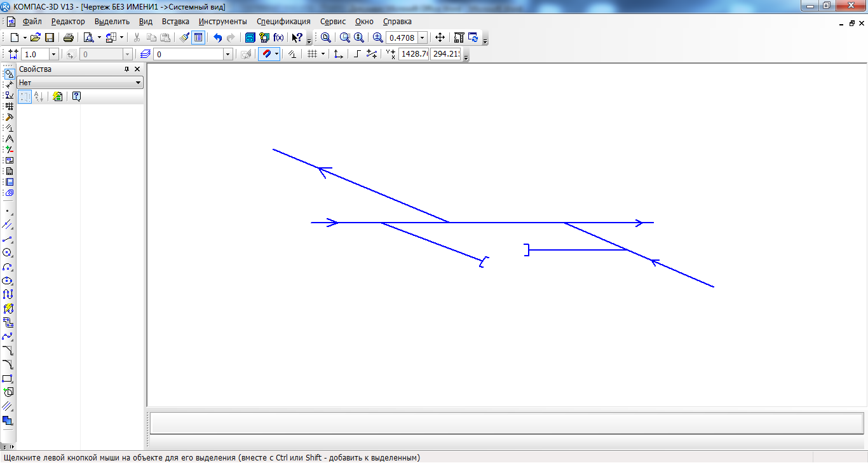Image resolution: width=868 pixels, height=463 pixels.
Task: Select the Circle drawing tool
Action: (8, 252)
